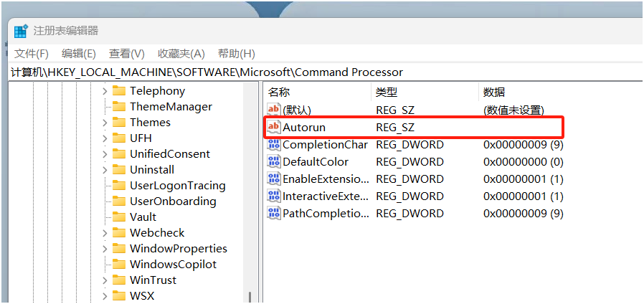This screenshot has width=644, height=304.
Task: Select the CompletionChar DWORD icon
Action: pyautogui.click(x=273, y=145)
